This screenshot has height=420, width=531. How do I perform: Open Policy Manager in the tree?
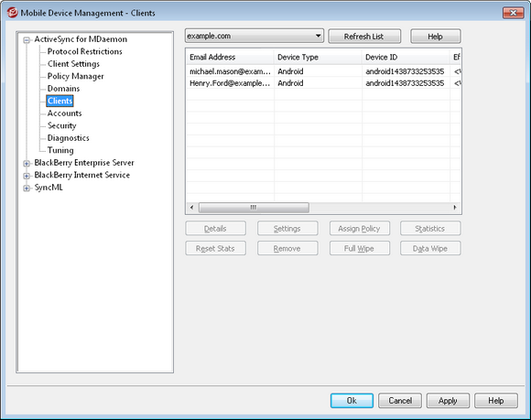pos(75,76)
